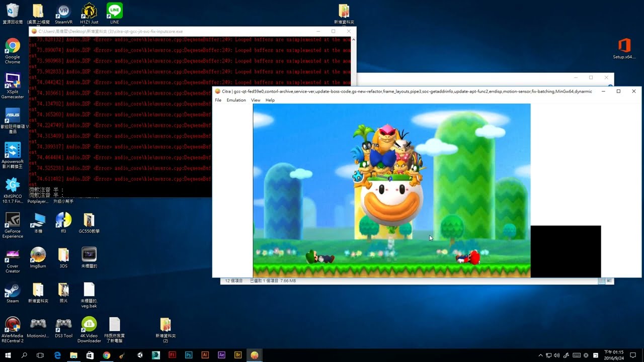Open Photoshop from the taskbar
This screenshot has width=644, height=362.
click(x=189, y=355)
